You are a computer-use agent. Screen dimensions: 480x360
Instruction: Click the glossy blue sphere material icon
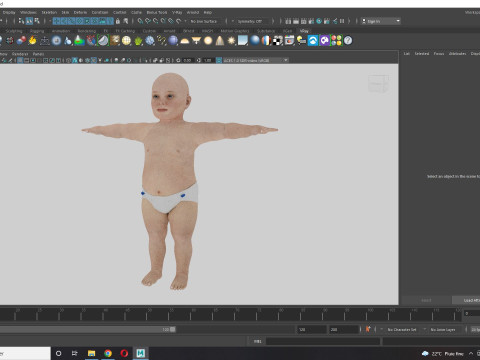pyautogui.click(x=255, y=40)
